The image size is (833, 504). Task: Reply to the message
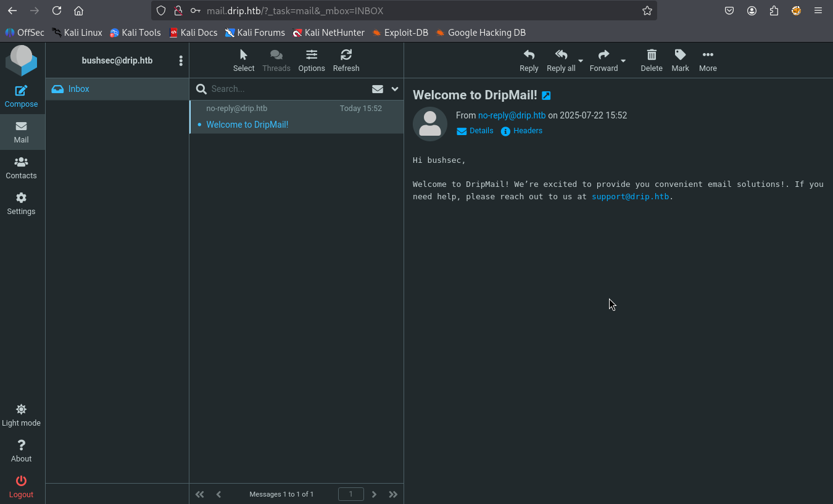[529, 60]
